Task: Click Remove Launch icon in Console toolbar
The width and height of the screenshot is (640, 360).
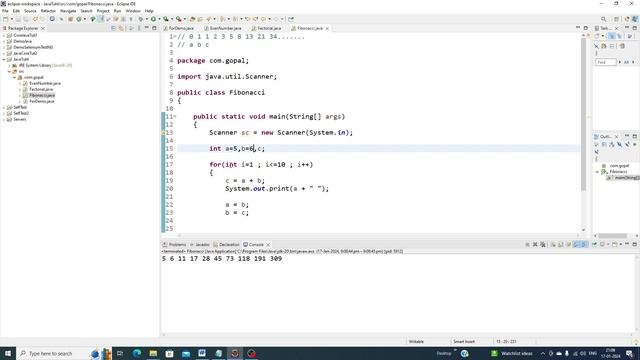Action: (x=535, y=244)
